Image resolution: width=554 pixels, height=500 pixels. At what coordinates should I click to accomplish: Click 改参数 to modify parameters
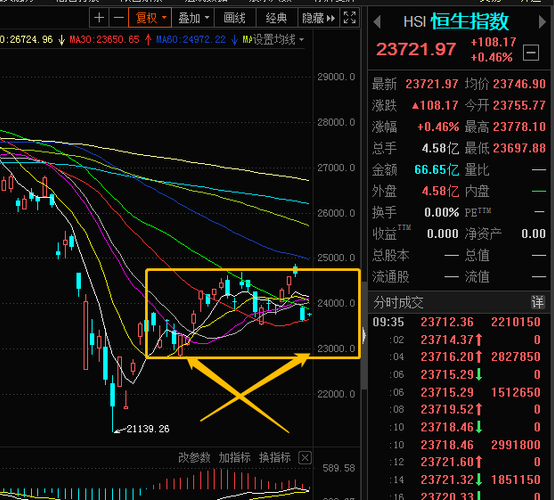pos(194,458)
